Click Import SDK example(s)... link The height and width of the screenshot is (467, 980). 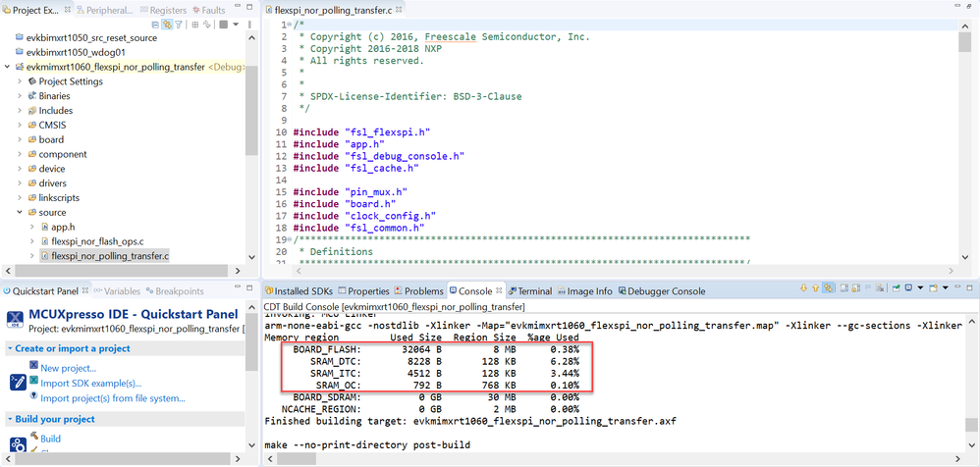click(x=90, y=384)
